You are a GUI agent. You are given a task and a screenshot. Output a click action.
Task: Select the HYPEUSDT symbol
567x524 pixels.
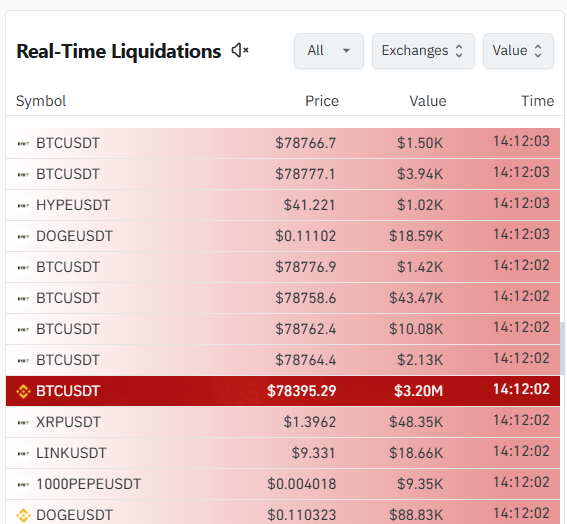[x=73, y=205]
